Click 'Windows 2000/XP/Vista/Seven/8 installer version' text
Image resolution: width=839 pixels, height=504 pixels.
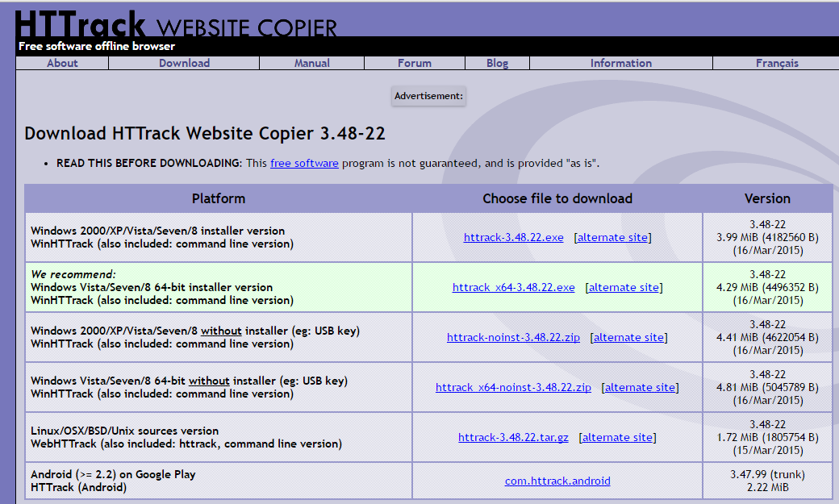158,231
